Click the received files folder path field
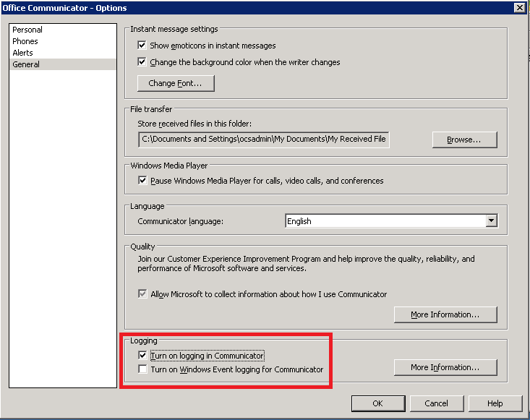The width and height of the screenshot is (530, 420). [x=264, y=140]
